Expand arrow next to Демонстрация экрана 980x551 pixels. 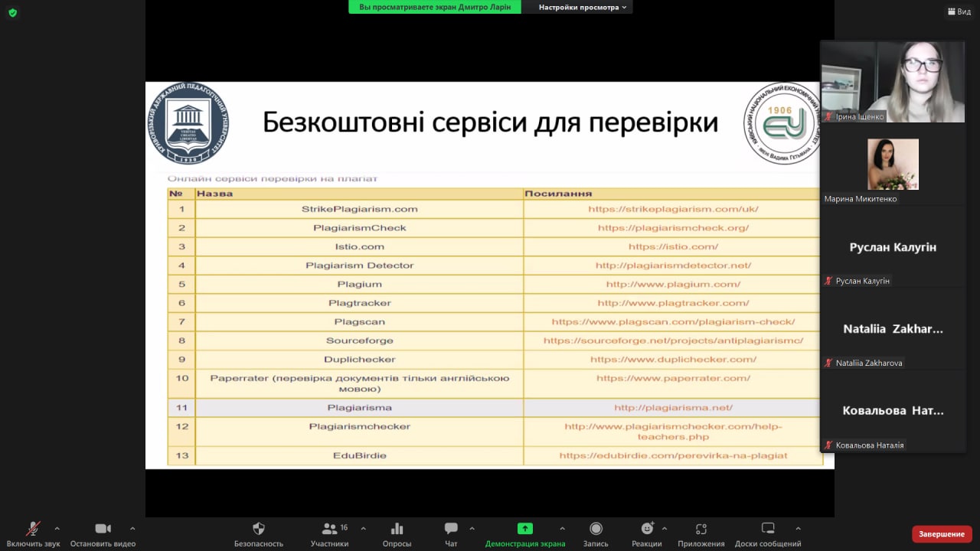562,528
